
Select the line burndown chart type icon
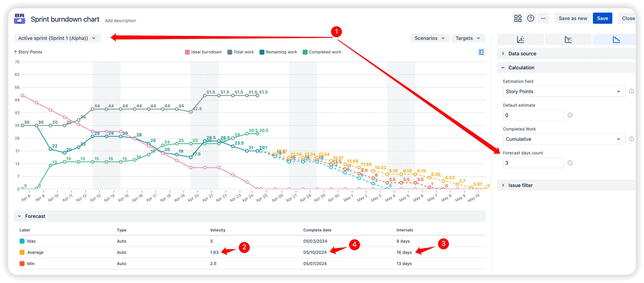point(520,39)
